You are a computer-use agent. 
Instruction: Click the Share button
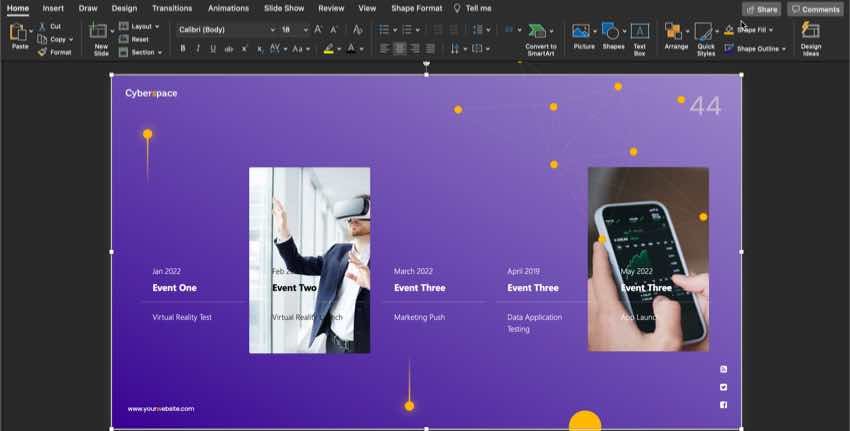tap(761, 9)
